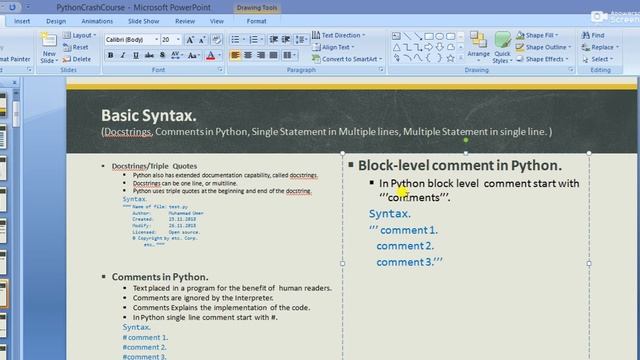Image resolution: width=640 pixels, height=360 pixels.
Task: Click the Shrink Font icon
Action: coord(202,40)
